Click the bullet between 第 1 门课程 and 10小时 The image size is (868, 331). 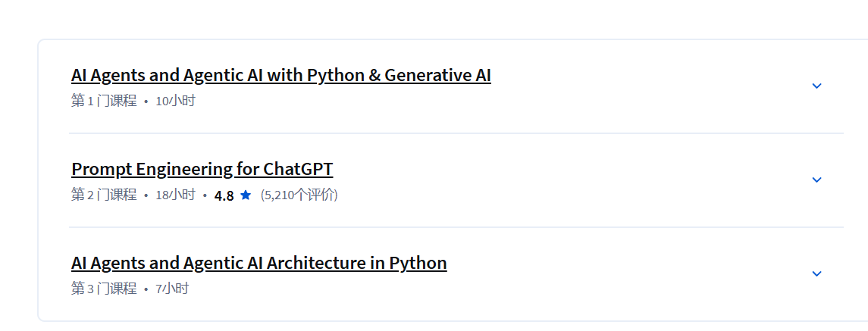point(146,101)
